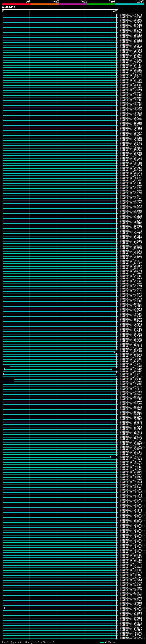Select hit label UniRef100_Q2YHN7

(131, 367)
